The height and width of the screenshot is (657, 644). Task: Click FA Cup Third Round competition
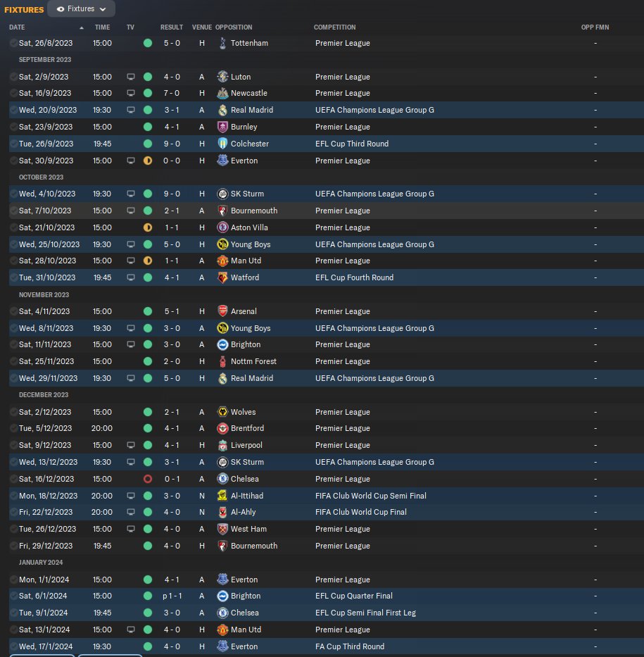[x=350, y=646]
